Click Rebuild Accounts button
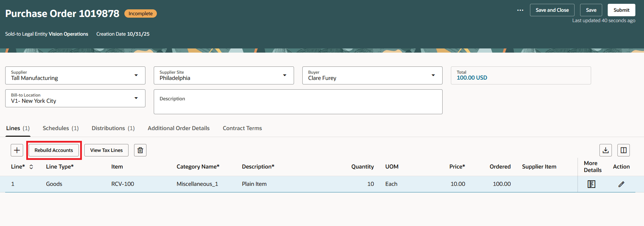The width and height of the screenshot is (644, 226). pos(54,150)
